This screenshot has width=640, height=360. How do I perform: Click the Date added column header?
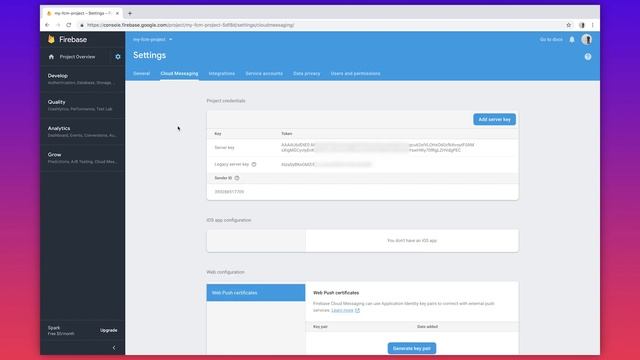point(427,327)
